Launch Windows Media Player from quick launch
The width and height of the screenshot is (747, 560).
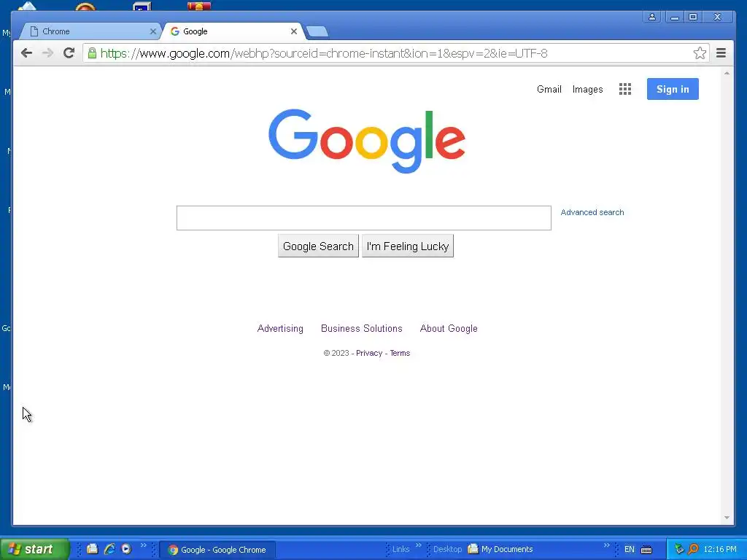[126, 549]
